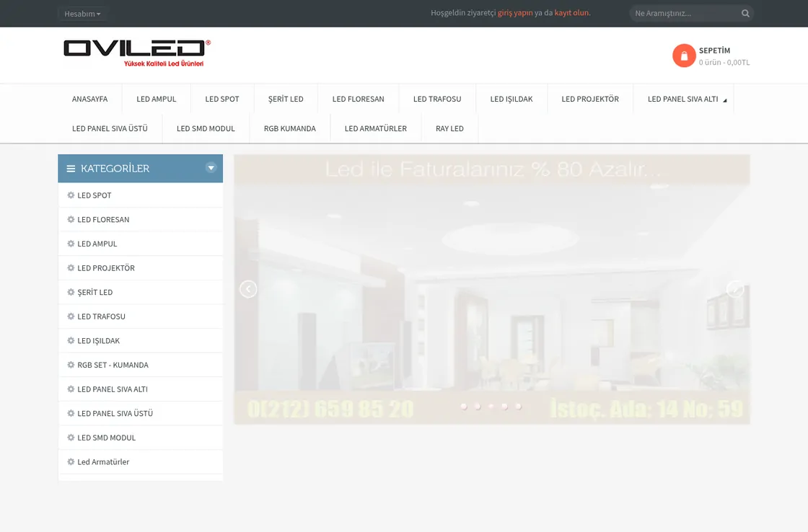Open LED TRAFOSU navigation menu item
Screen dimensions: 808x532
(437, 99)
